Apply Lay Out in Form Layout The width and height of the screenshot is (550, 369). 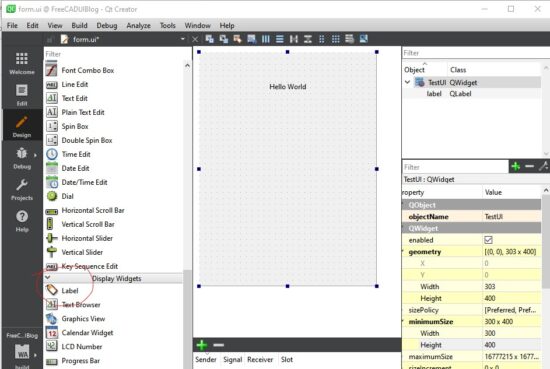pyautogui.click(x=322, y=39)
